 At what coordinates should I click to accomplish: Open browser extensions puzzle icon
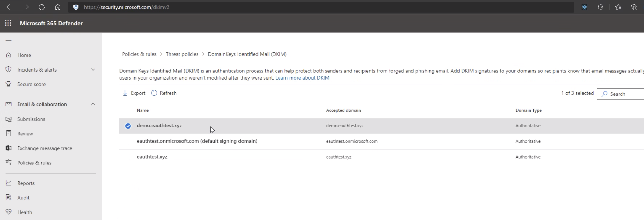[x=600, y=7]
